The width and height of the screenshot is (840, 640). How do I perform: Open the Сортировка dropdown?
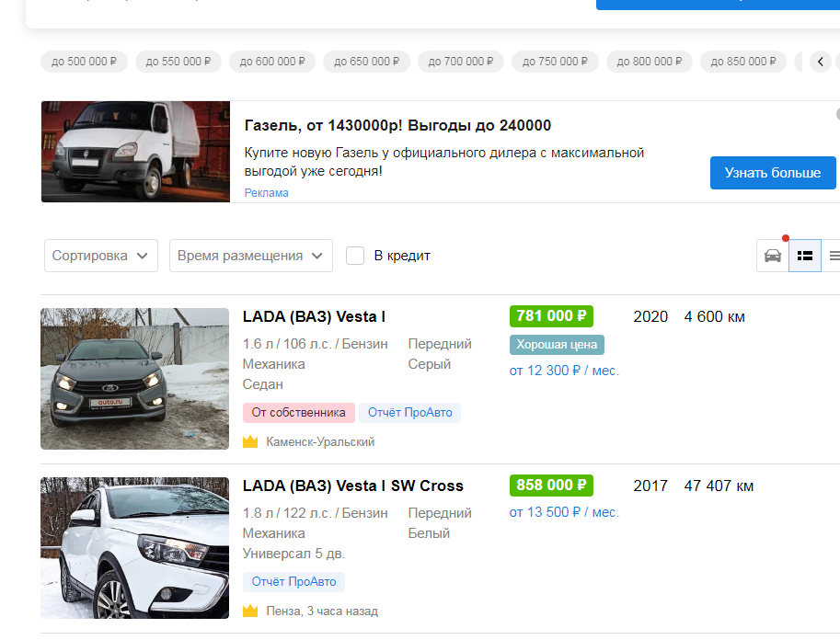[x=101, y=256]
